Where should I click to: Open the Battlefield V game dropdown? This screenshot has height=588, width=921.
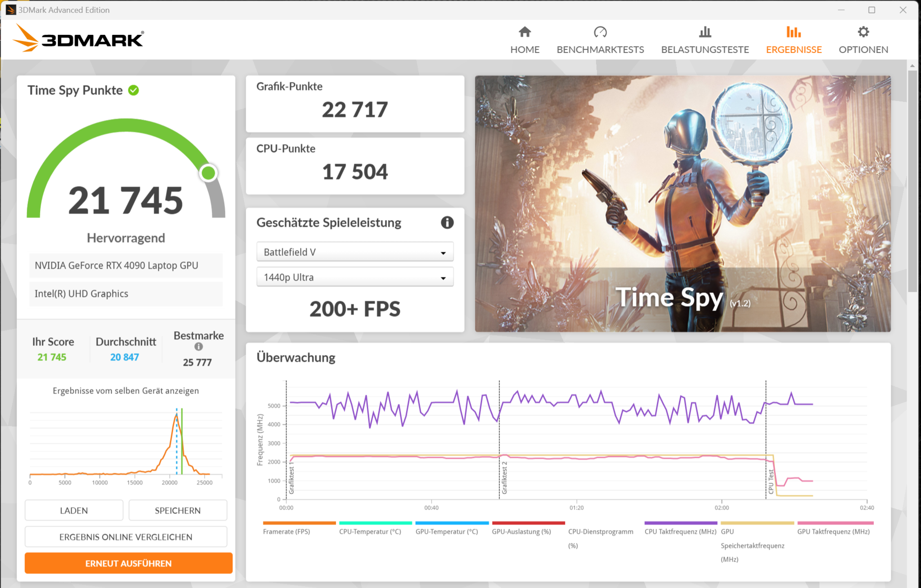355,252
